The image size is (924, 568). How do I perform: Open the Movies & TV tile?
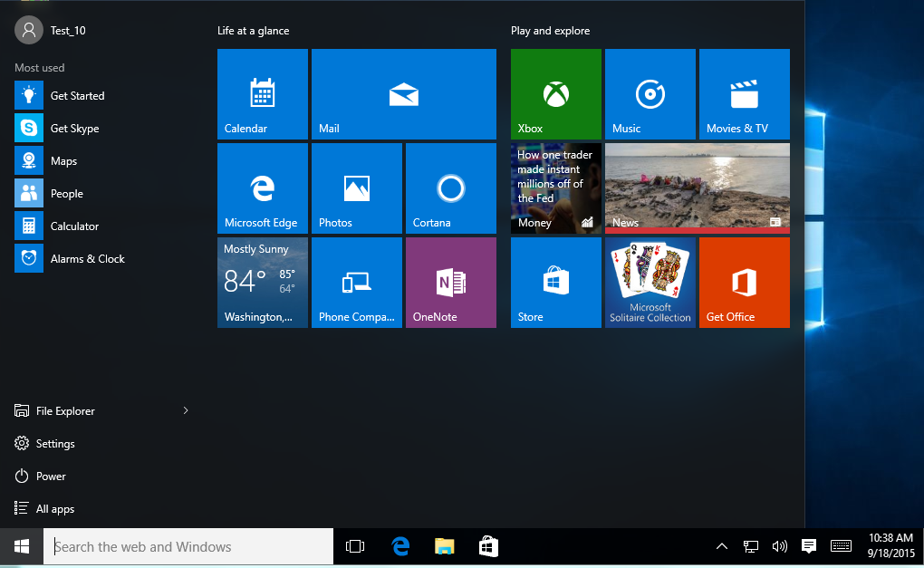click(x=745, y=94)
